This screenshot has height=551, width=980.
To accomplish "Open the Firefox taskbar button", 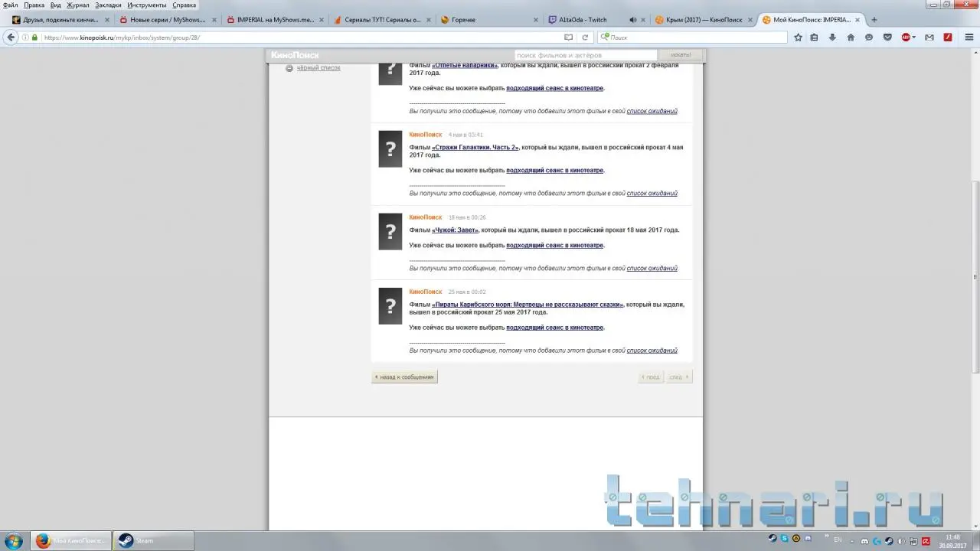I will tap(72, 540).
